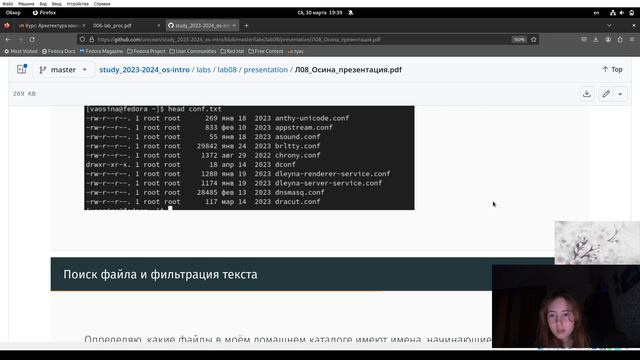
Task: Open the more edit options caret
Action: click(x=620, y=94)
